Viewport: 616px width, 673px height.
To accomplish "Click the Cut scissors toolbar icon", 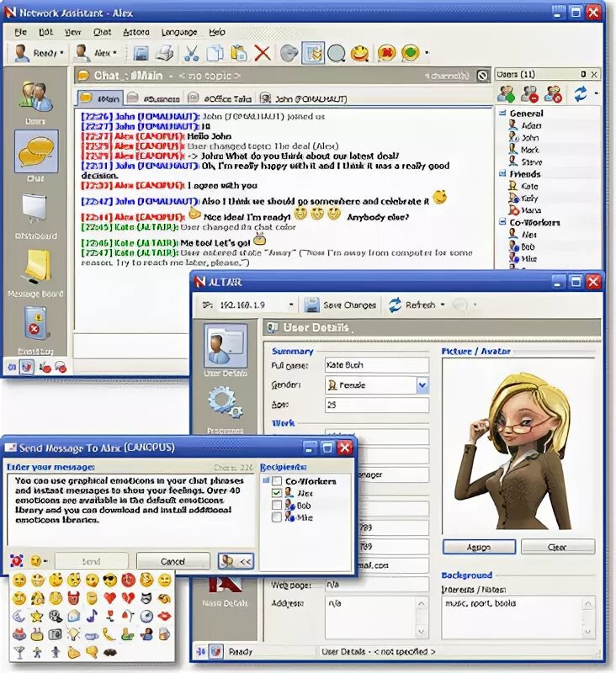I will click(x=192, y=53).
